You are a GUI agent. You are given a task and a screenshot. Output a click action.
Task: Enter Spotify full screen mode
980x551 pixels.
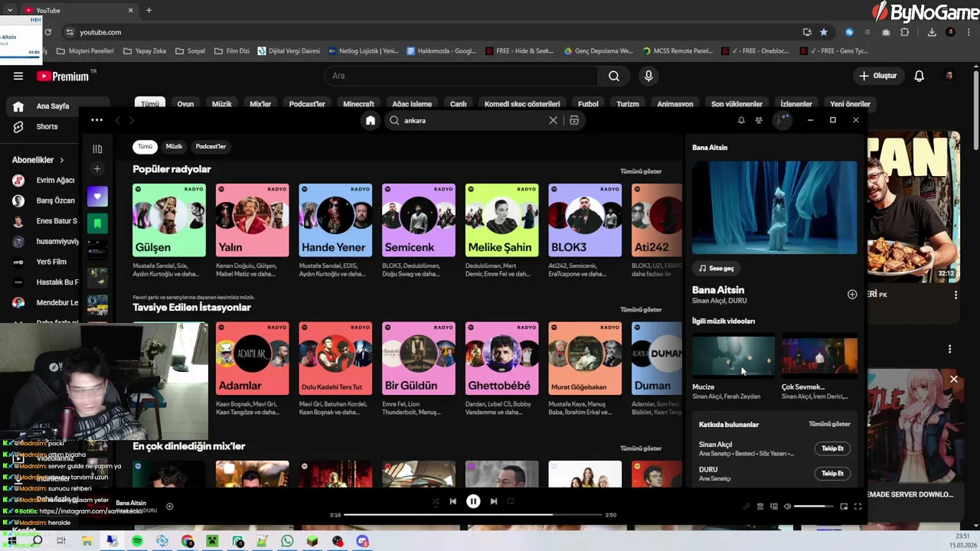(857, 507)
